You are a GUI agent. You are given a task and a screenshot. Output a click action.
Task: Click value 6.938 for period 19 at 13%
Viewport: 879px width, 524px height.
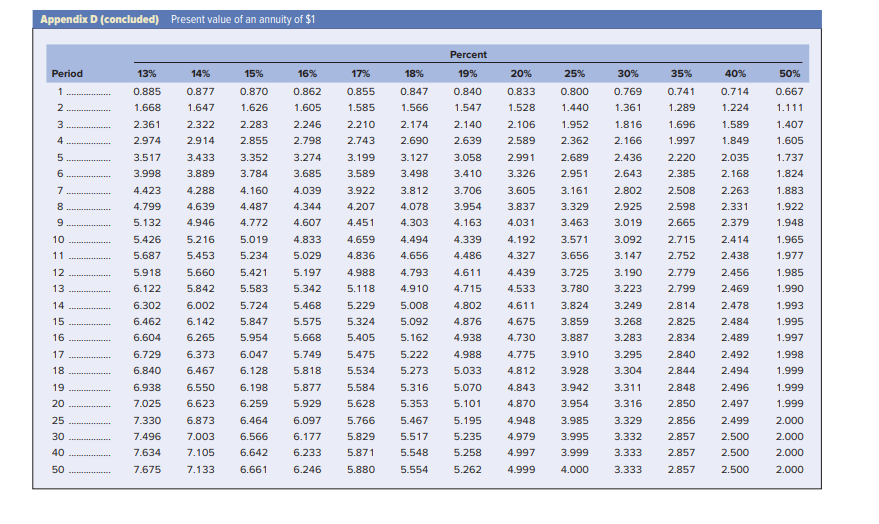[x=147, y=387]
